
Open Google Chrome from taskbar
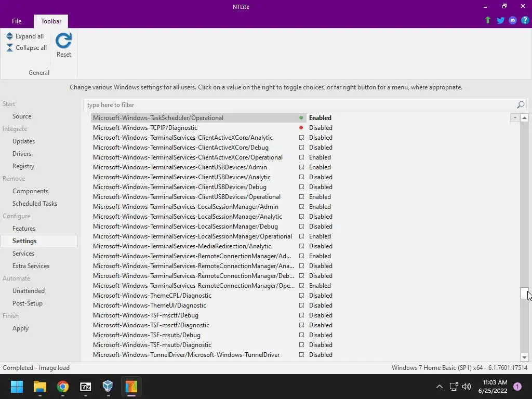[x=63, y=387]
